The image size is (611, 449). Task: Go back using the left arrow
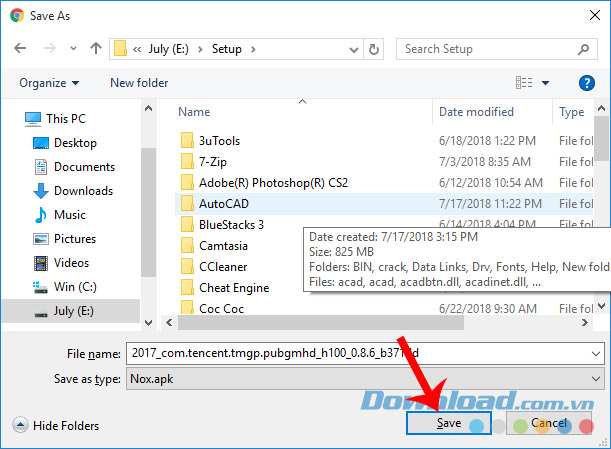point(20,48)
